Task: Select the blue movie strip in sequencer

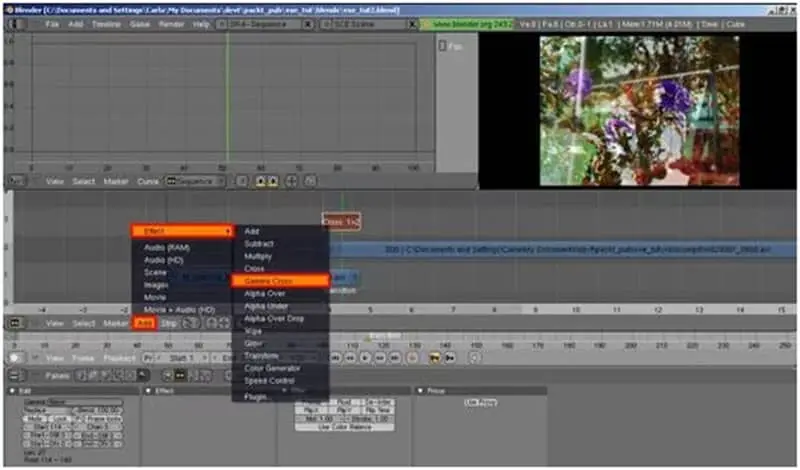Action: 561,250
